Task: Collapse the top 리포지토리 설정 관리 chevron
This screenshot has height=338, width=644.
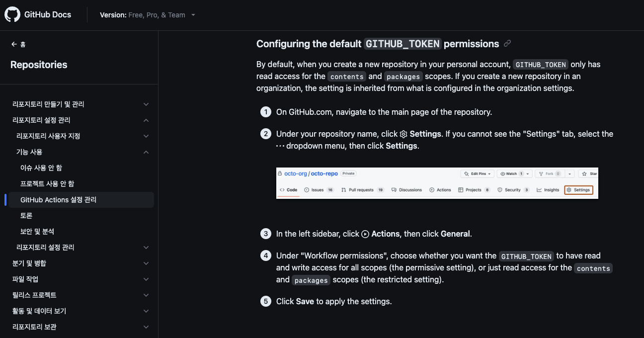Action: click(146, 120)
